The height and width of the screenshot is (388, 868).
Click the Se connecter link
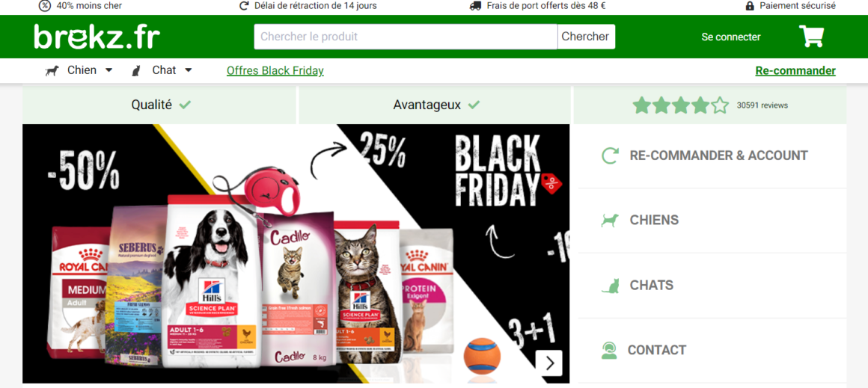tap(731, 37)
